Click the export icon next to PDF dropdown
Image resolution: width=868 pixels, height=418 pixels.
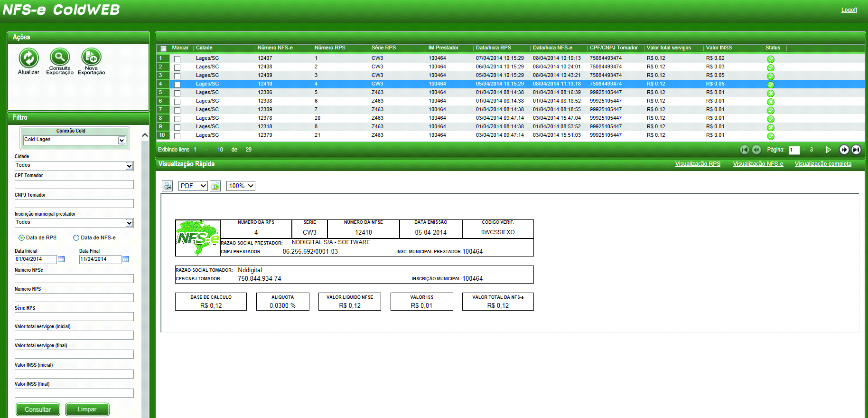click(x=215, y=186)
